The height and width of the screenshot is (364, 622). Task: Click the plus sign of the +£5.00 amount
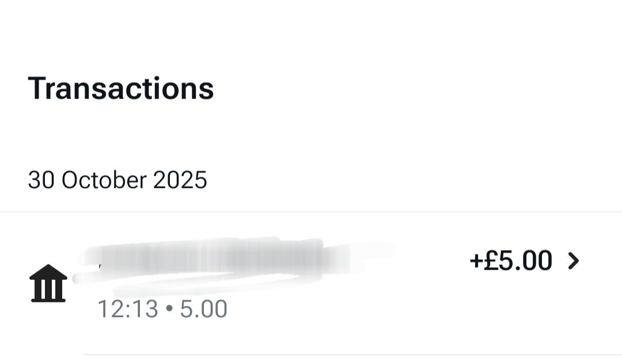coord(476,261)
